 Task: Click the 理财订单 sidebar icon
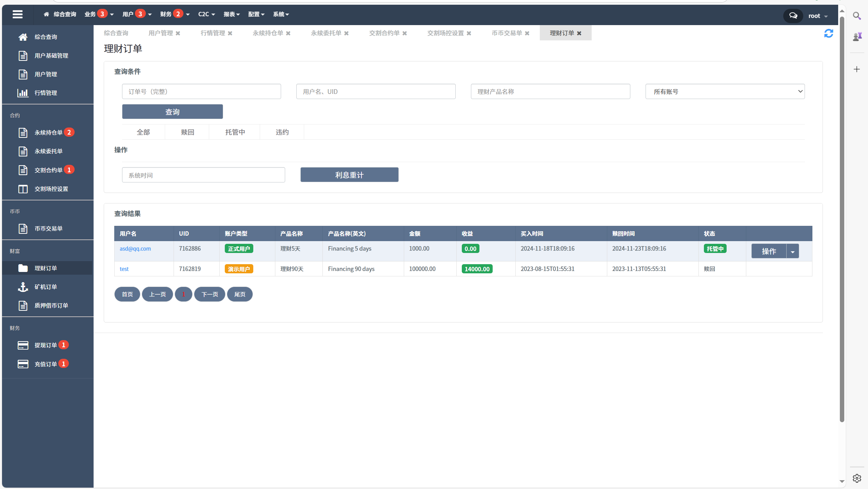pos(23,268)
